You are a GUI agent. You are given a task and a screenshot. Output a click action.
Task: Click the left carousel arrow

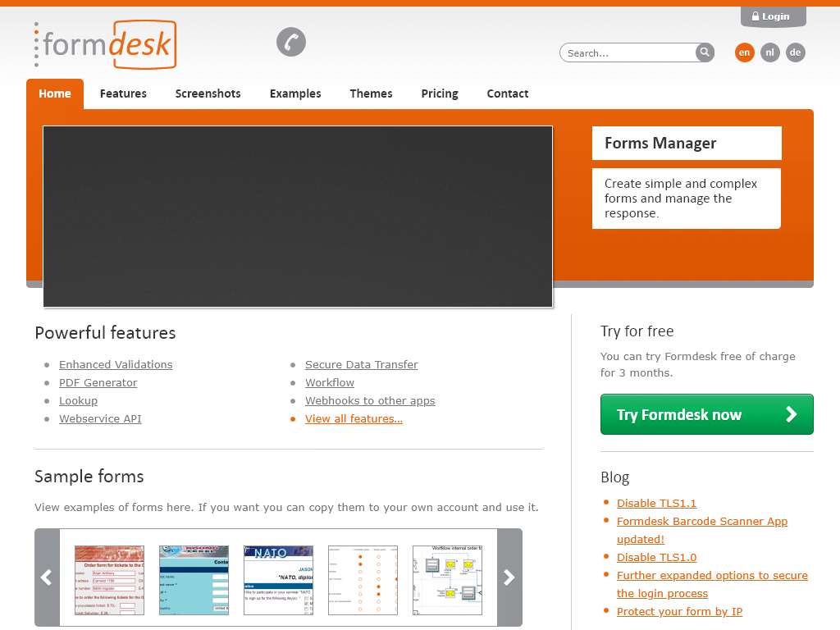click(46, 577)
